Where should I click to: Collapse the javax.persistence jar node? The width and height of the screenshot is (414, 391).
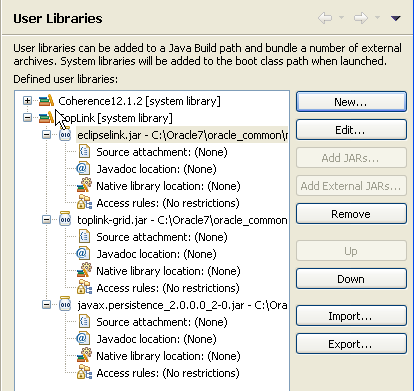pyautogui.click(x=46, y=305)
